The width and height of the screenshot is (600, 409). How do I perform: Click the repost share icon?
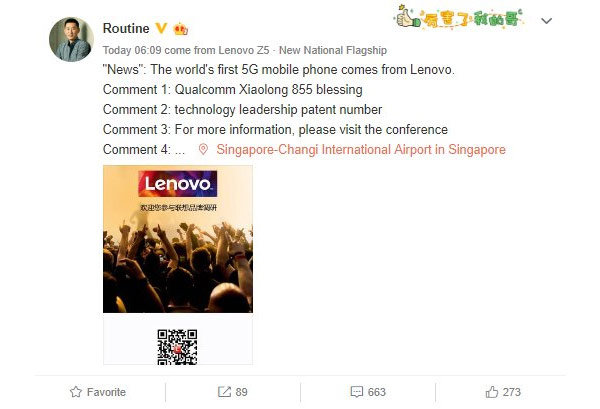[x=224, y=392]
